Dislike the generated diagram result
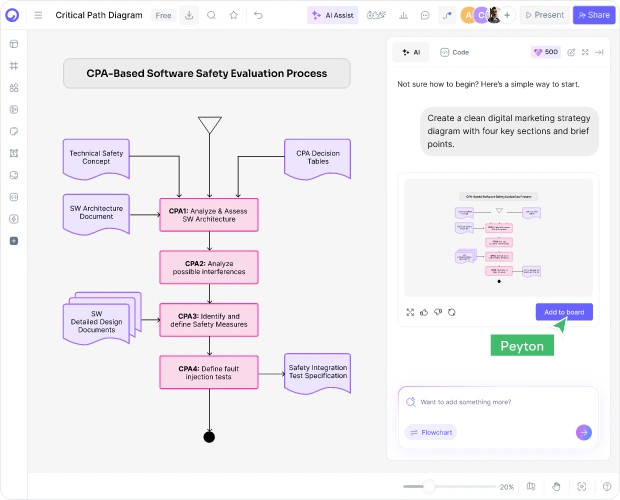620x500 pixels. 438,312
